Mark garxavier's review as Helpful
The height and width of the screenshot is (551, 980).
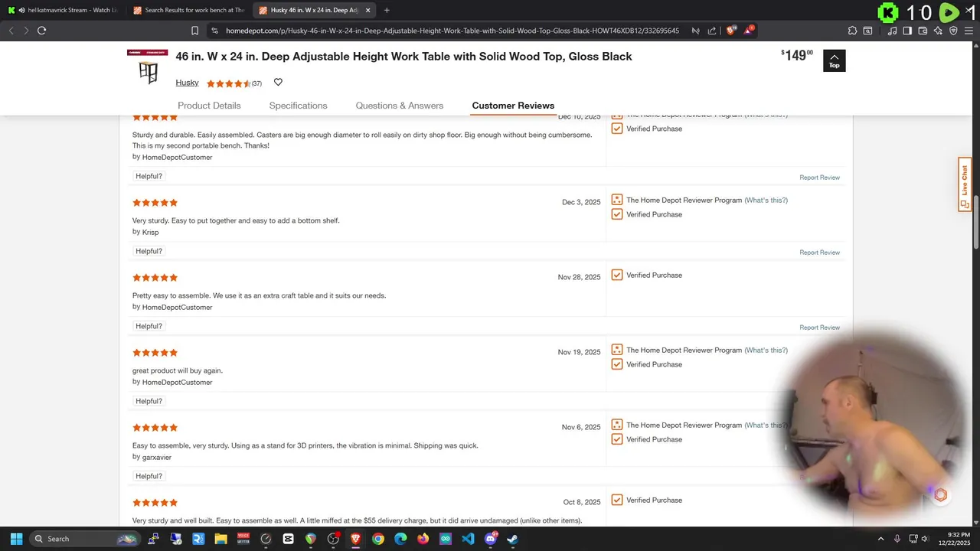coord(149,476)
